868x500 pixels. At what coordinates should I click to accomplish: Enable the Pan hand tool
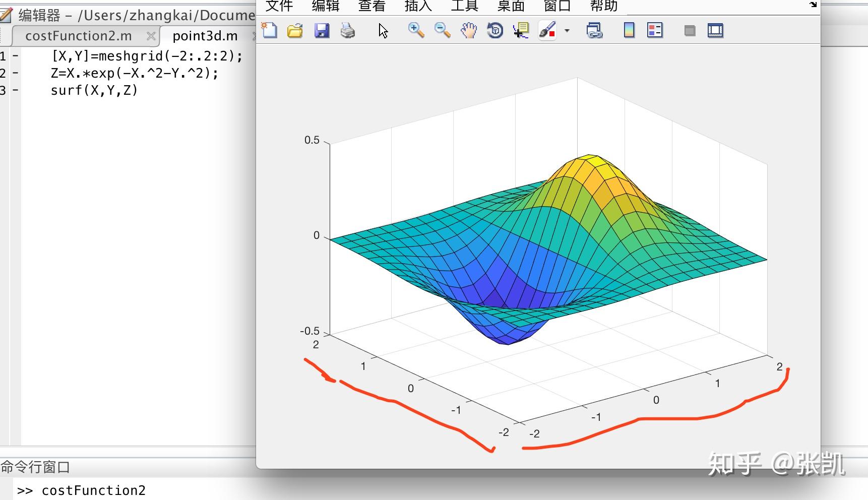468,30
